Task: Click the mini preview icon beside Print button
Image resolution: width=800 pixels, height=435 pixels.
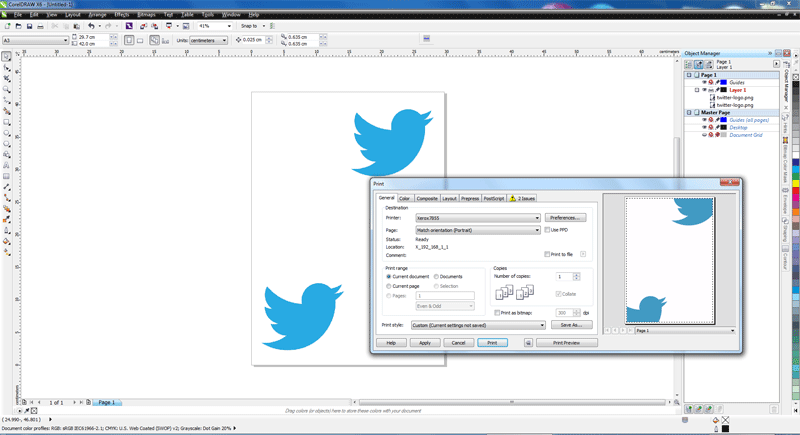Action: [528, 343]
